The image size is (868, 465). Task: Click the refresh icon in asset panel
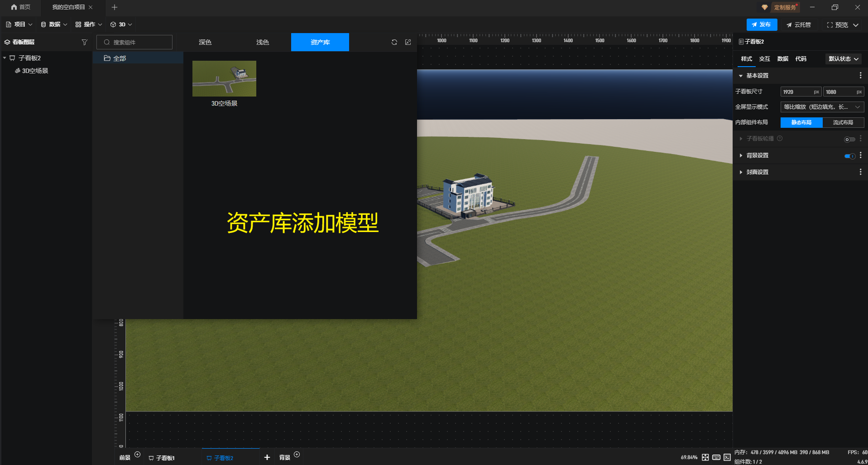click(x=394, y=42)
